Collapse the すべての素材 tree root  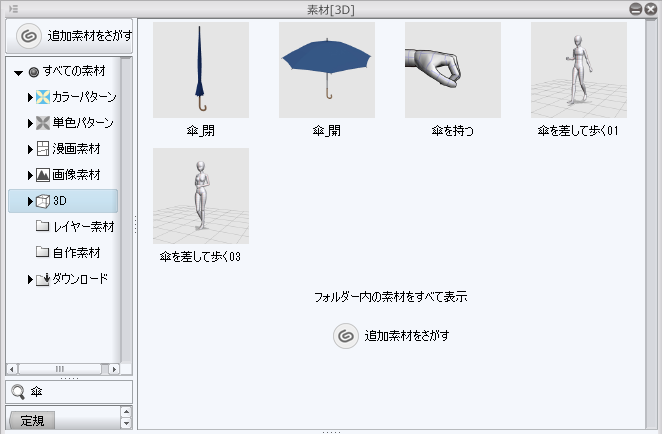[18, 73]
